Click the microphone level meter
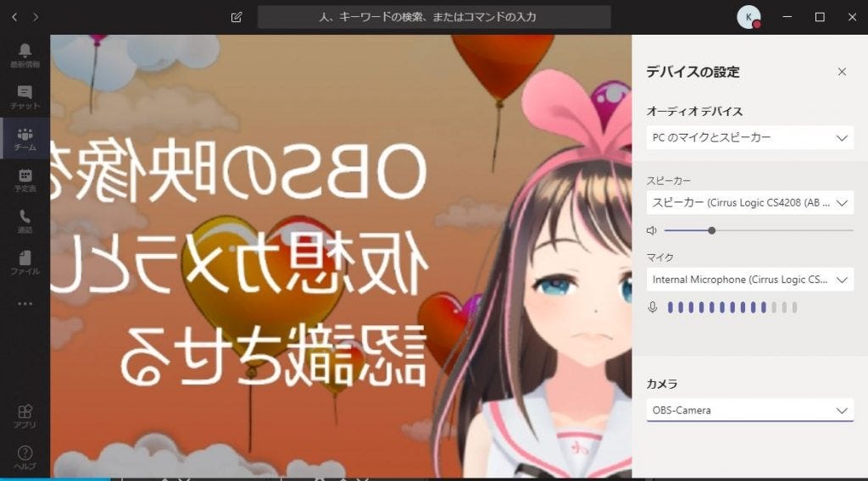868x481 pixels. point(732,307)
